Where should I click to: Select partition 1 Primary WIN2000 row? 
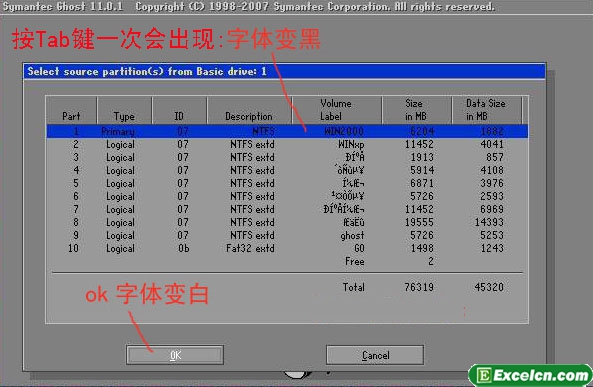287,131
